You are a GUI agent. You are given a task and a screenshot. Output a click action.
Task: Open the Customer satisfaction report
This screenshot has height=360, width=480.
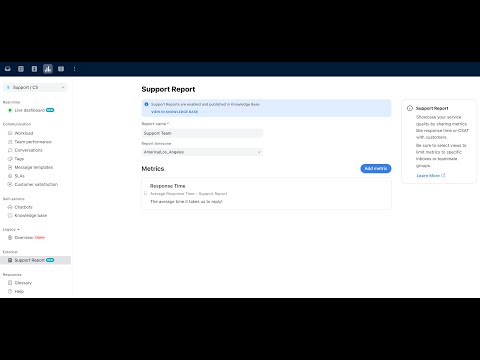(36, 184)
